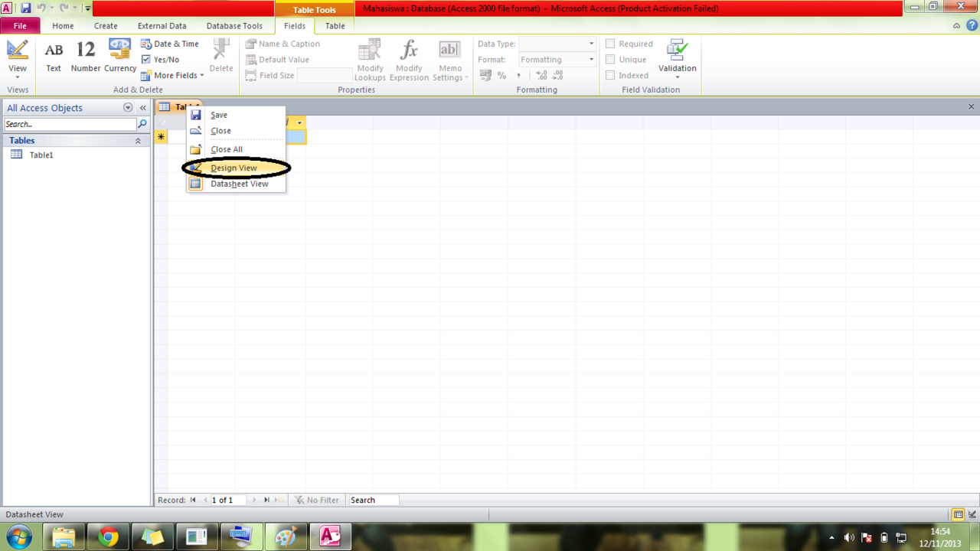Open the More Fields dropdown

[172, 76]
